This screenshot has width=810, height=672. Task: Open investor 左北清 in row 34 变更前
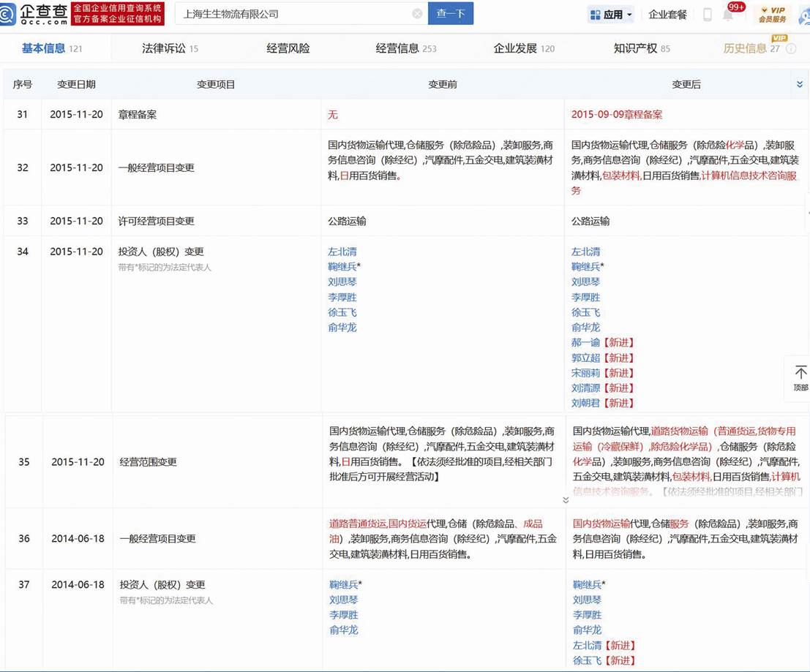342,252
